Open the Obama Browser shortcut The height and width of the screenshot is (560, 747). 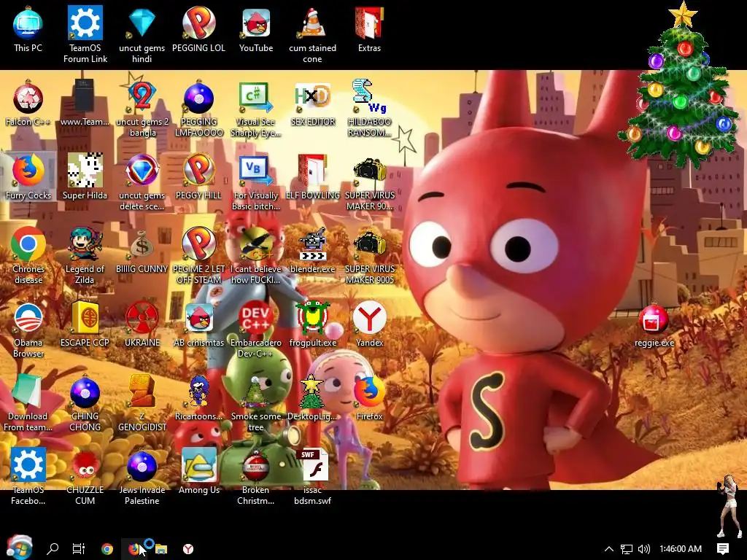pyautogui.click(x=28, y=330)
